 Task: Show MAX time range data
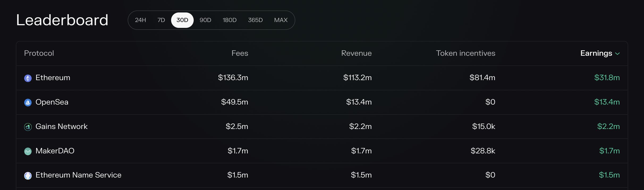(x=281, y=20)
